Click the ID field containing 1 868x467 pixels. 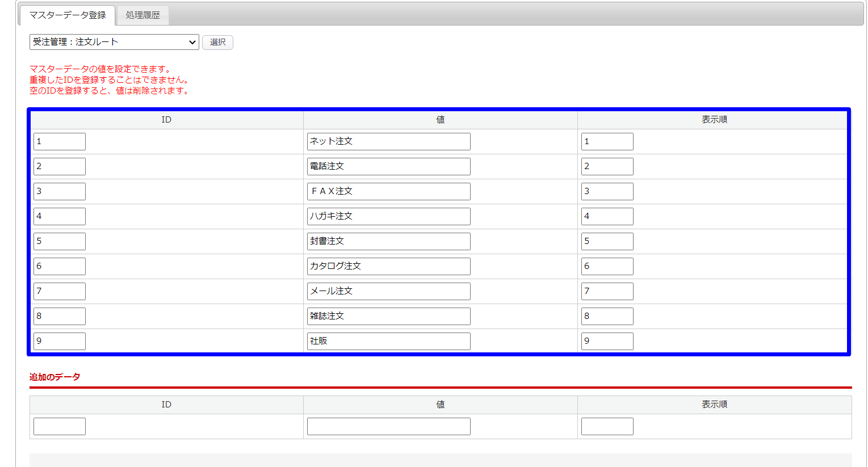(60, 142)
